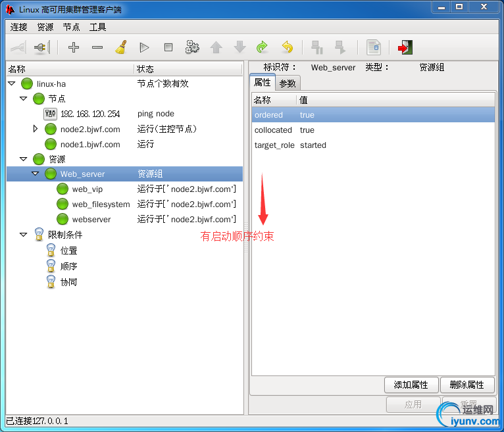Click the square stop-resource toolbar icon

pyautogui.click(x=168, y=47)
